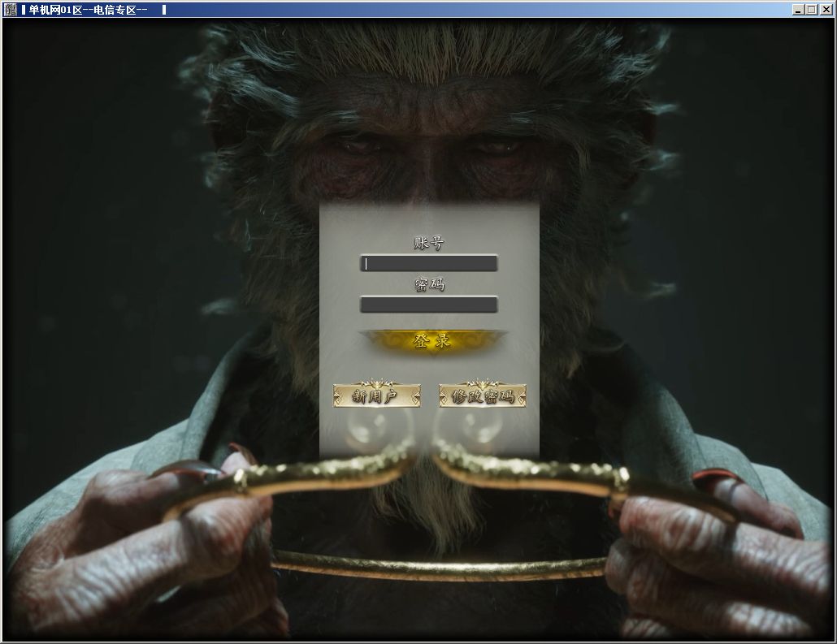Click the 账号 label above account field

tap(429, 243)
